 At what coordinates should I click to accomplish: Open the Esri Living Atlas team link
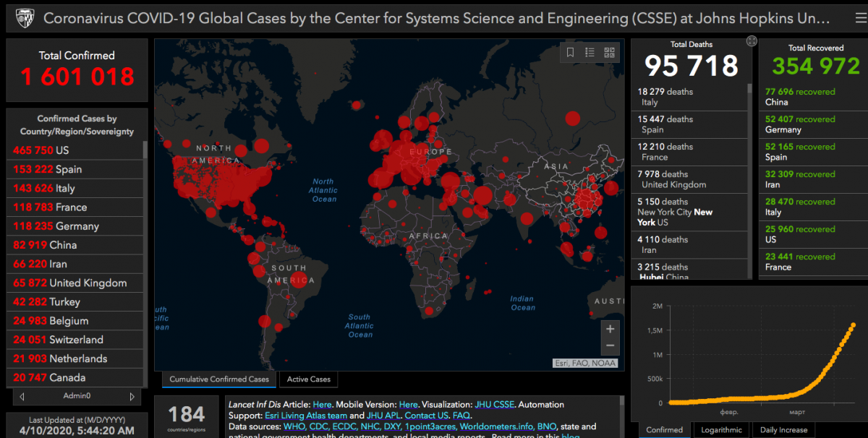pyautogui.click(x=305, y=416)
